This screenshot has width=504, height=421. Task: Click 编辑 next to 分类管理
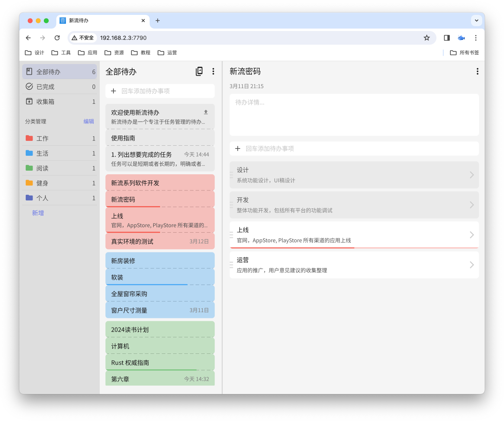(89, 121)
